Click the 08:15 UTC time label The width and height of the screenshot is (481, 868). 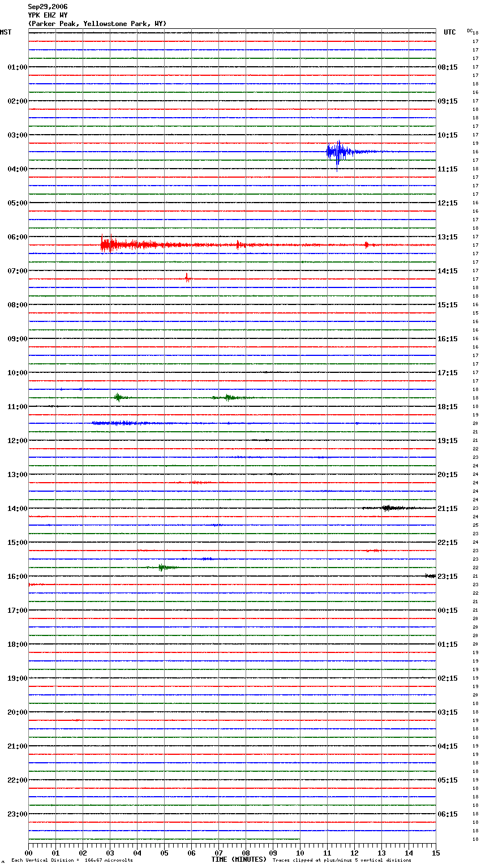448,67
